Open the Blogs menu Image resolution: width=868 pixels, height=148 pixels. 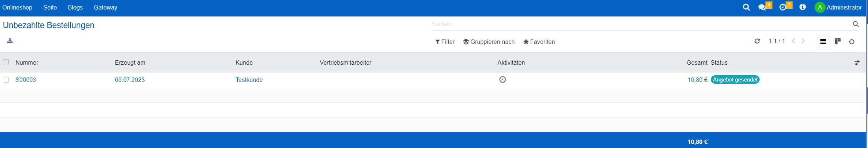click(75, 7)
